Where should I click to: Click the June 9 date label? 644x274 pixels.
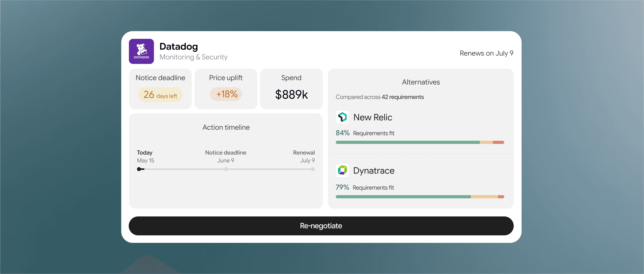coord(226,160)
